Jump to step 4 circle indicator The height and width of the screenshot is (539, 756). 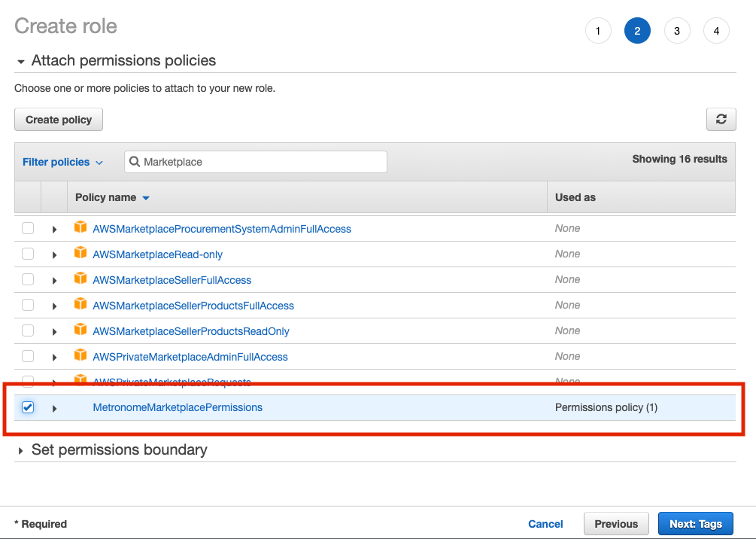pos(716,31)
